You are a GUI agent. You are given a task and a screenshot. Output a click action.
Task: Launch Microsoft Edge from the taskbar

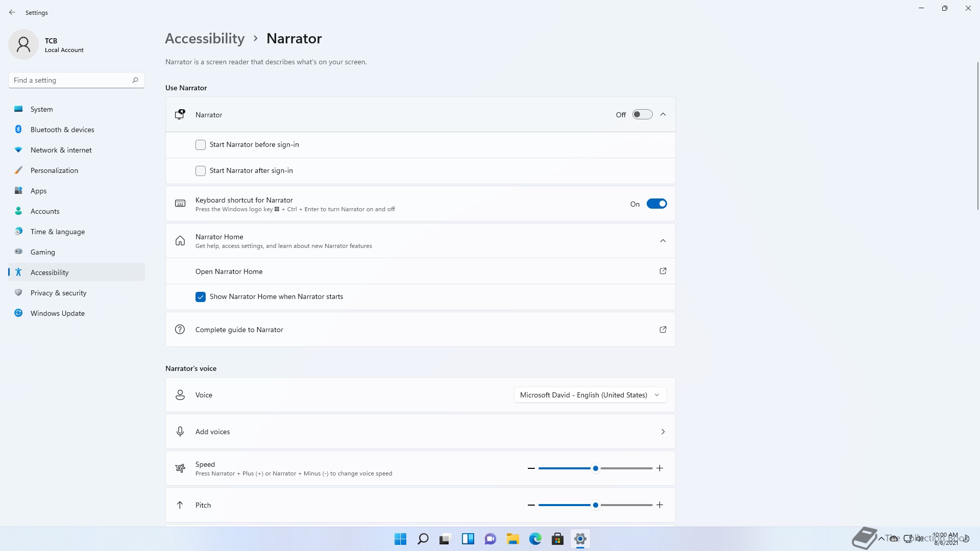click(535, 539)
